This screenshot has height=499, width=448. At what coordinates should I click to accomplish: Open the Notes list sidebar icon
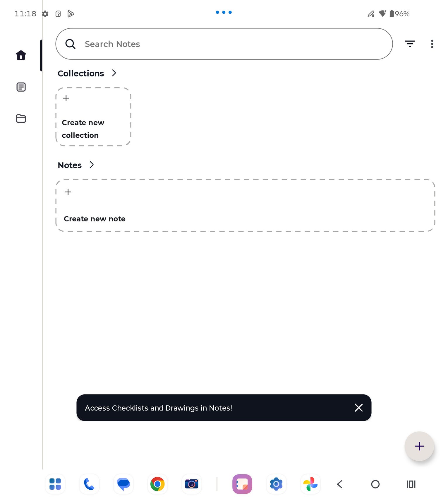point(21,87)
